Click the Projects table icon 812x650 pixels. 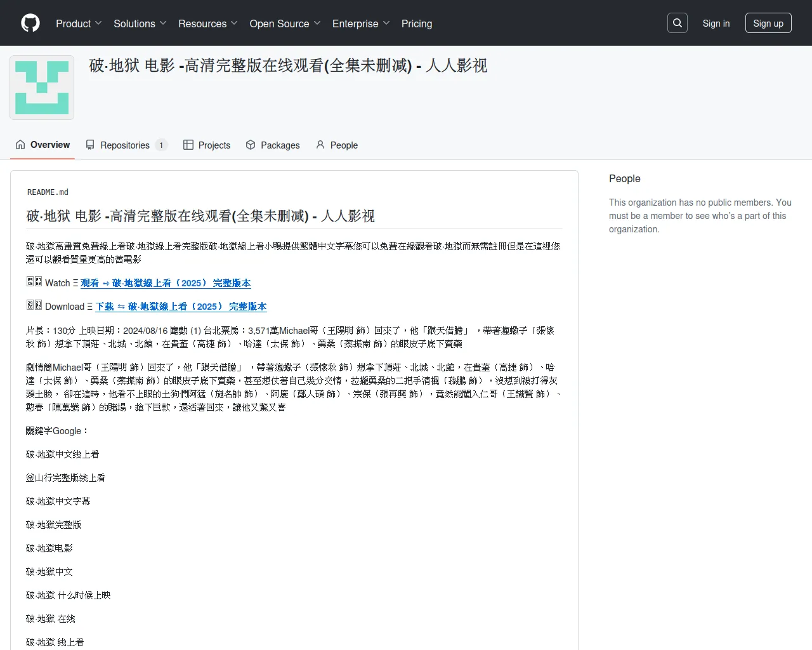188,145
